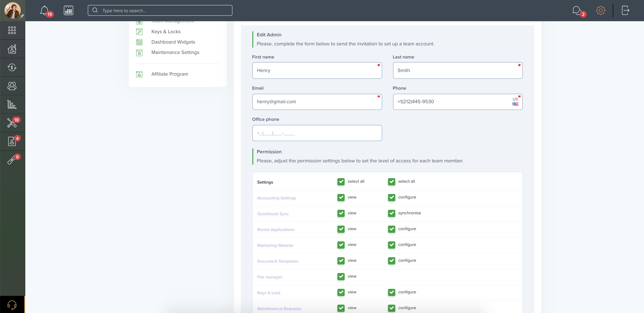Click the Document Templates permission label
644x313 pixels.
pos(277,261)
